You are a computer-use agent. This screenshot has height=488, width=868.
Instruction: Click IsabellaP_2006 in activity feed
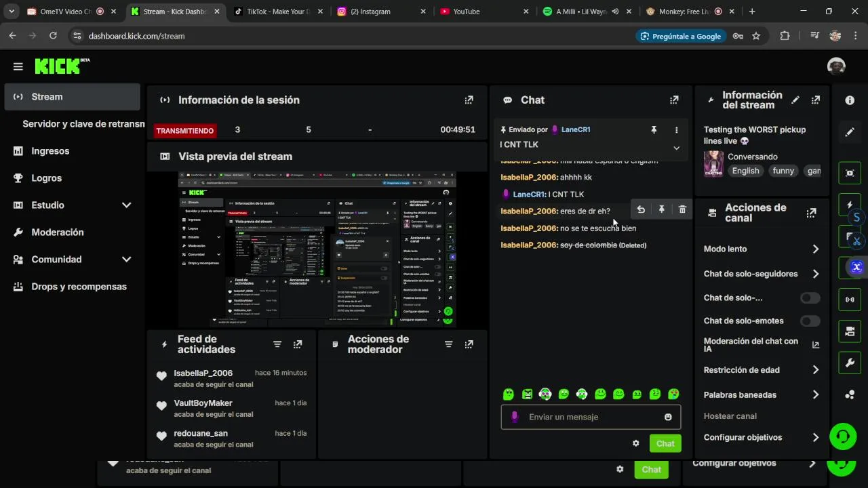click(203, 373)
